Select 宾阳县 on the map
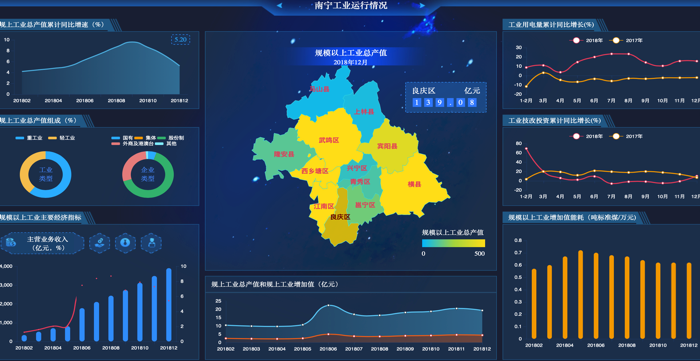 coord(387,146)
